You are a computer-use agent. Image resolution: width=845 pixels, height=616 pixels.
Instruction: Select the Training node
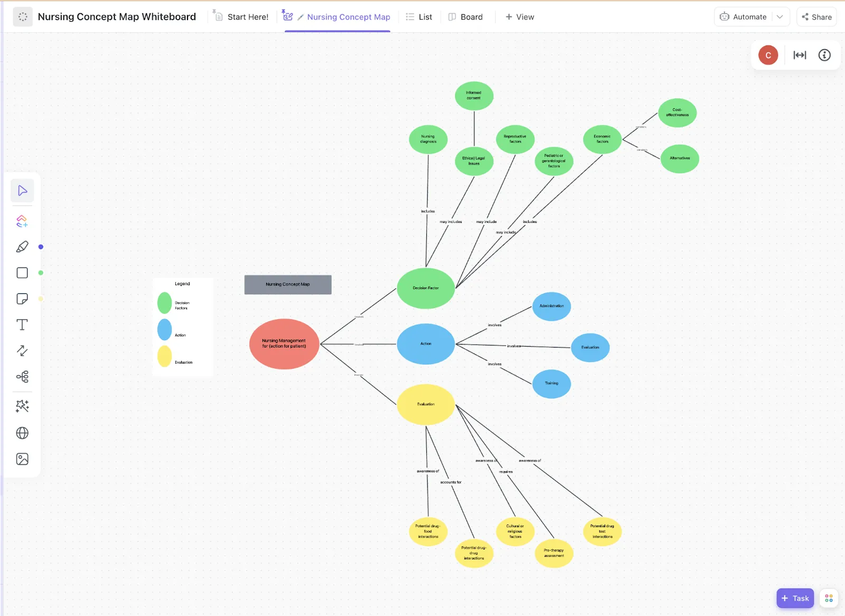(x=552, y=384)
